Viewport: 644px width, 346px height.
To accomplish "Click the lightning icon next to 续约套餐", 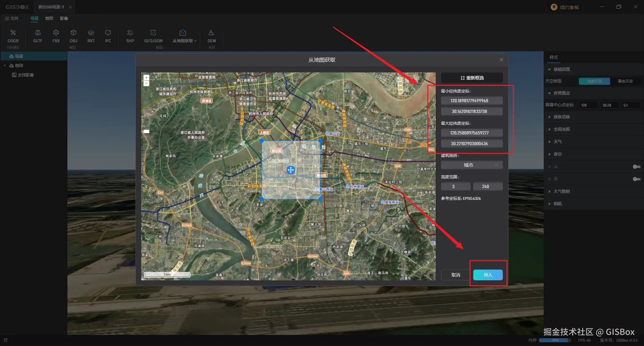I will tap(554, 7).
